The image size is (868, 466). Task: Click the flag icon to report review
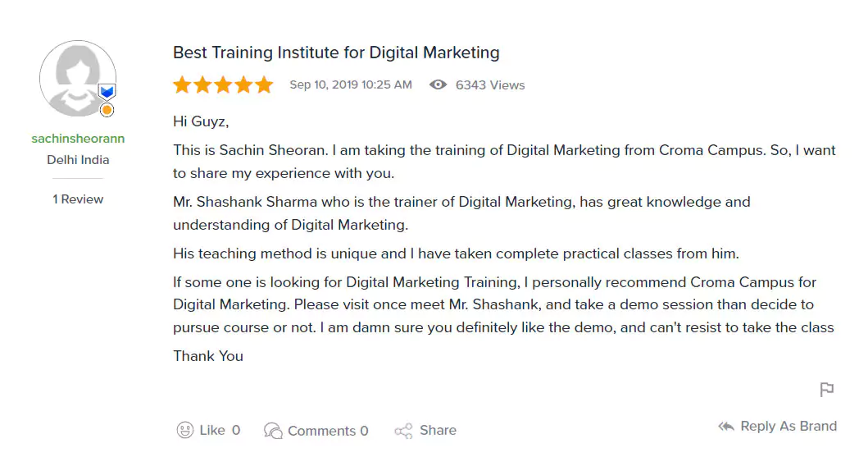tap(827, 390)
